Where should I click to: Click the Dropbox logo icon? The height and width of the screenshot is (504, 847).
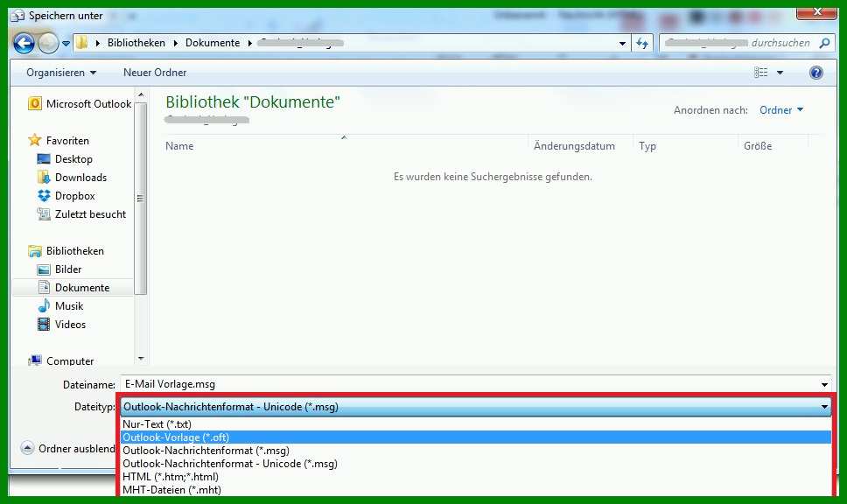pos(44,195)
